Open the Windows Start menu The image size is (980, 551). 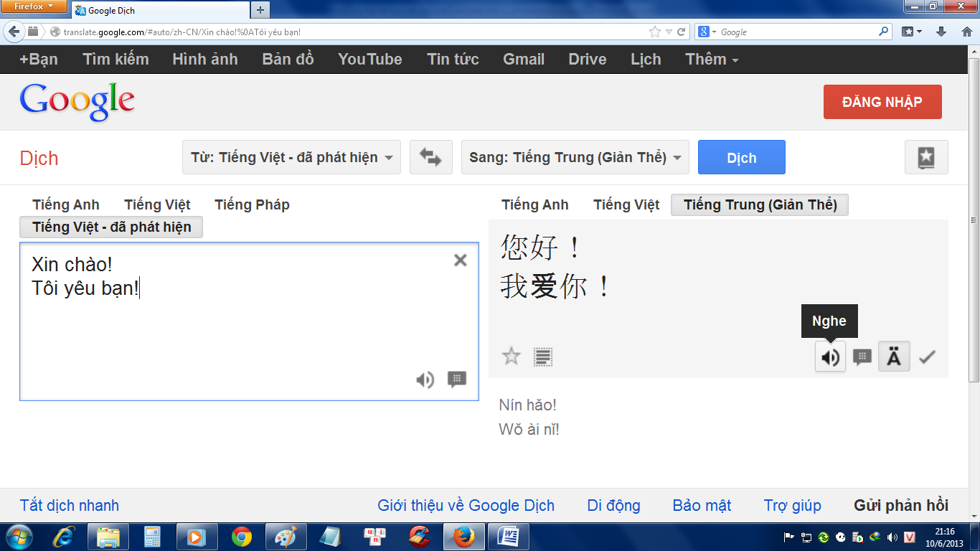19,537
